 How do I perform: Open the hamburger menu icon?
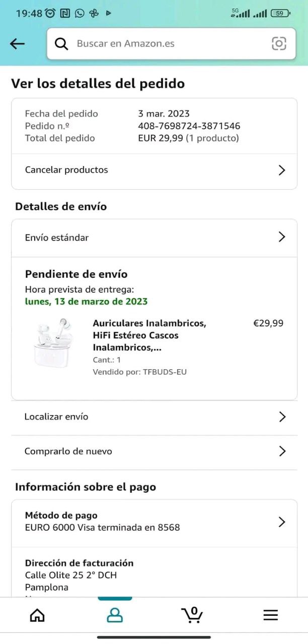tap(270, 615)
